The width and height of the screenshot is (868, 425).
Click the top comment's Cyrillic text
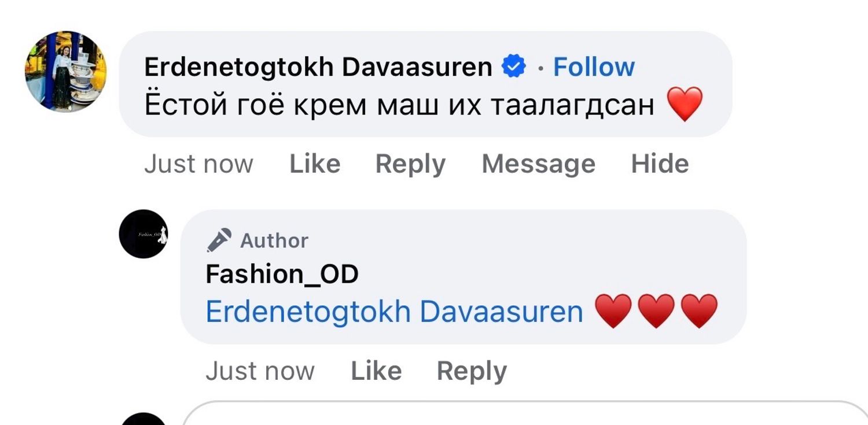click(x=399, y=105)
